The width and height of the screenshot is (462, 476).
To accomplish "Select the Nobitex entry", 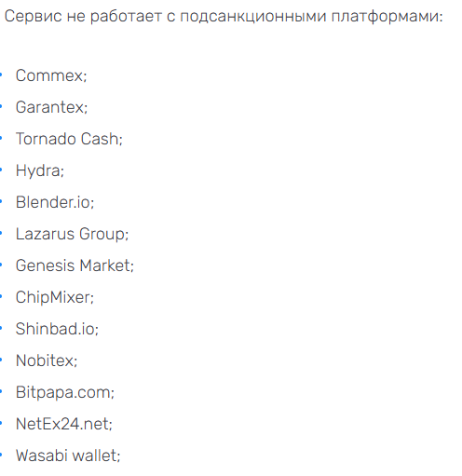I will click(x=47, y=360).
